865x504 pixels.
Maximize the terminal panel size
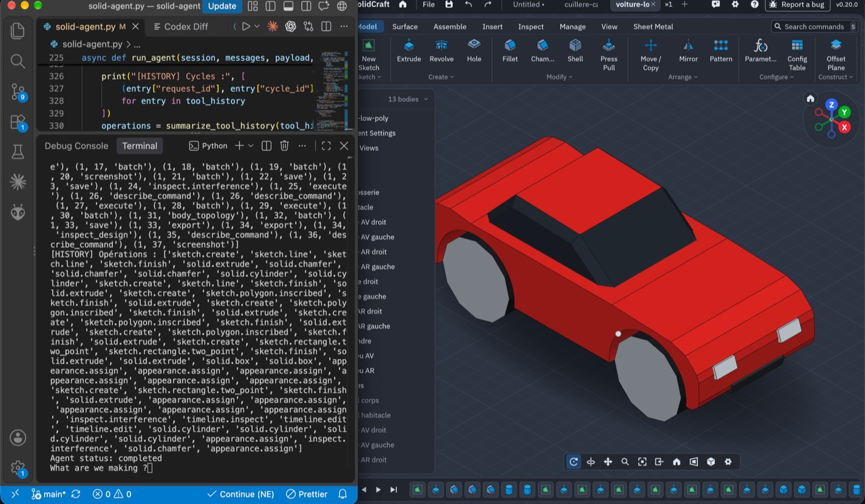point(326,146)
